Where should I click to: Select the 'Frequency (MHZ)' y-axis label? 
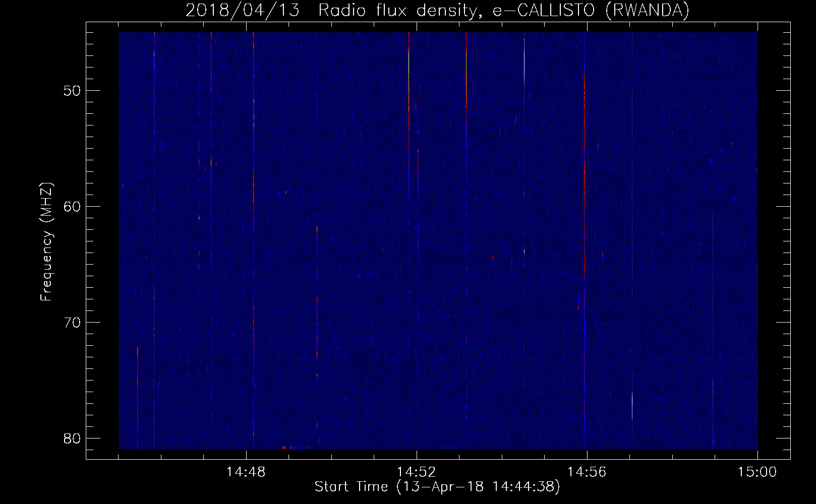(46, 242)
